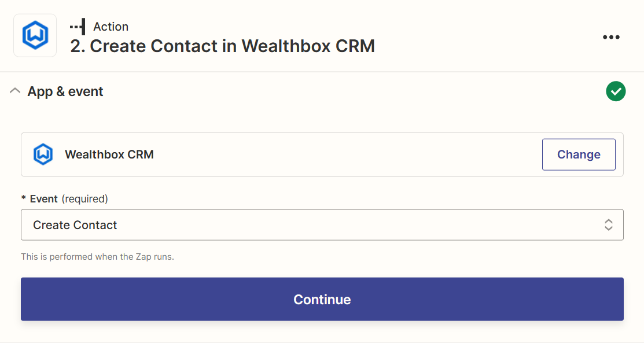Click the ellipsis options icon at top right
644x343 pixels.
611,37
